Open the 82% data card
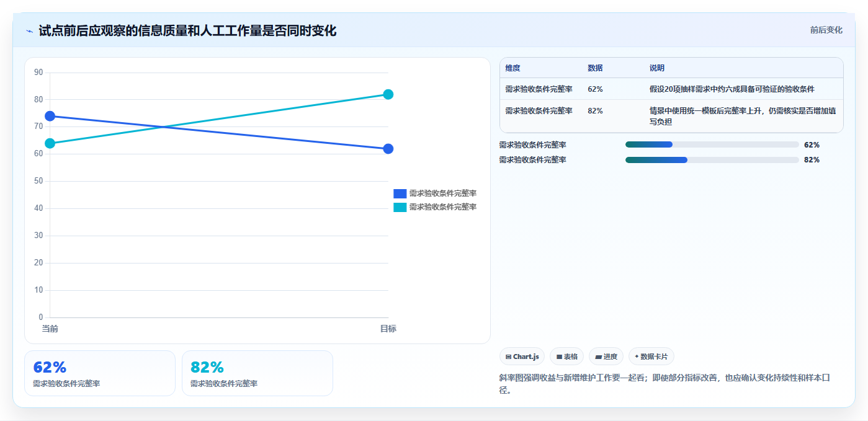The image size is (868, 421). 257,373
